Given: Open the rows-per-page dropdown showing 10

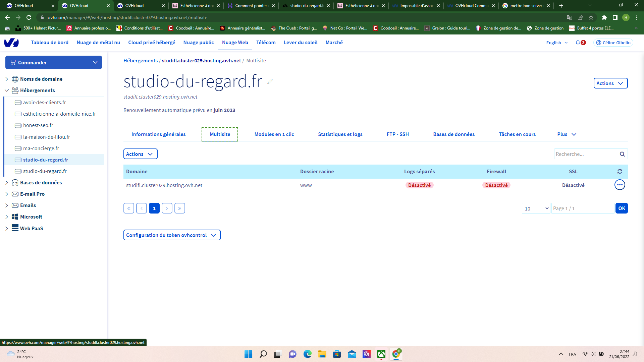Looking at the screenshot, I should tap(536, 208).
